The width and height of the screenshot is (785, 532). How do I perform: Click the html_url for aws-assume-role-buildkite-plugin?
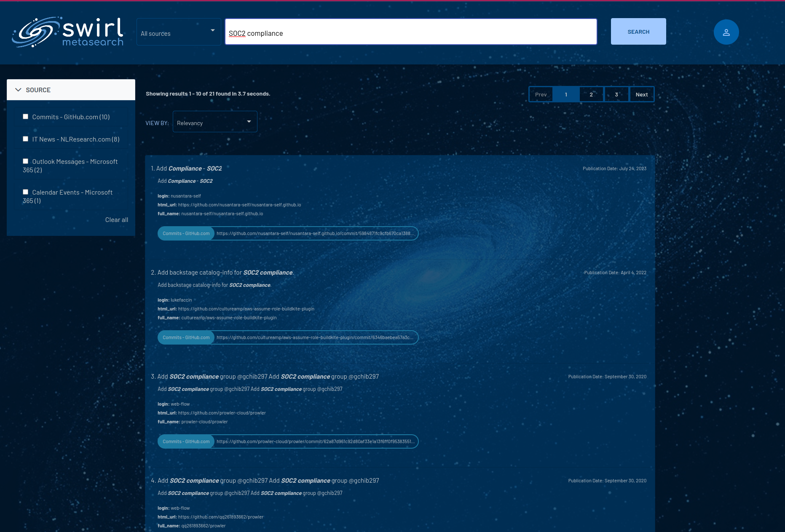246,309
